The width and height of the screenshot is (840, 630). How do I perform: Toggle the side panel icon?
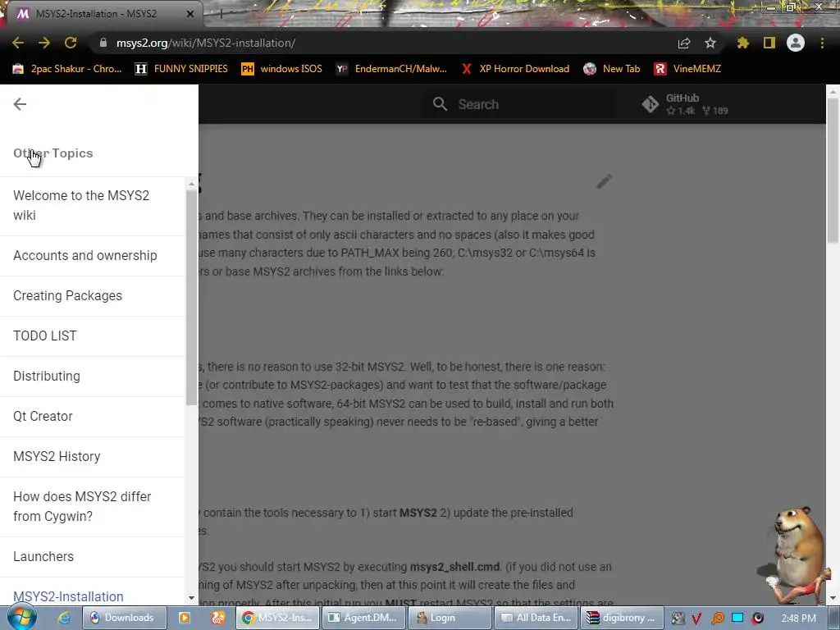tap(769, 43)
